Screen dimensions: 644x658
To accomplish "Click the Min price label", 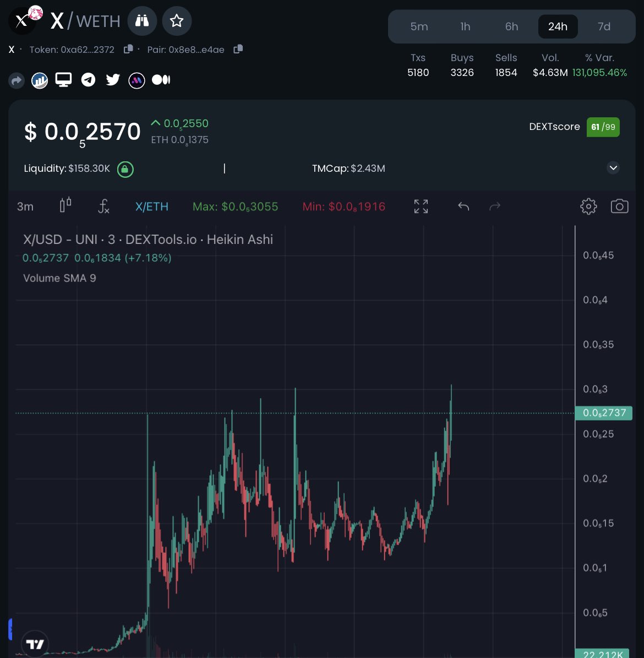I will tap(344, 206).
